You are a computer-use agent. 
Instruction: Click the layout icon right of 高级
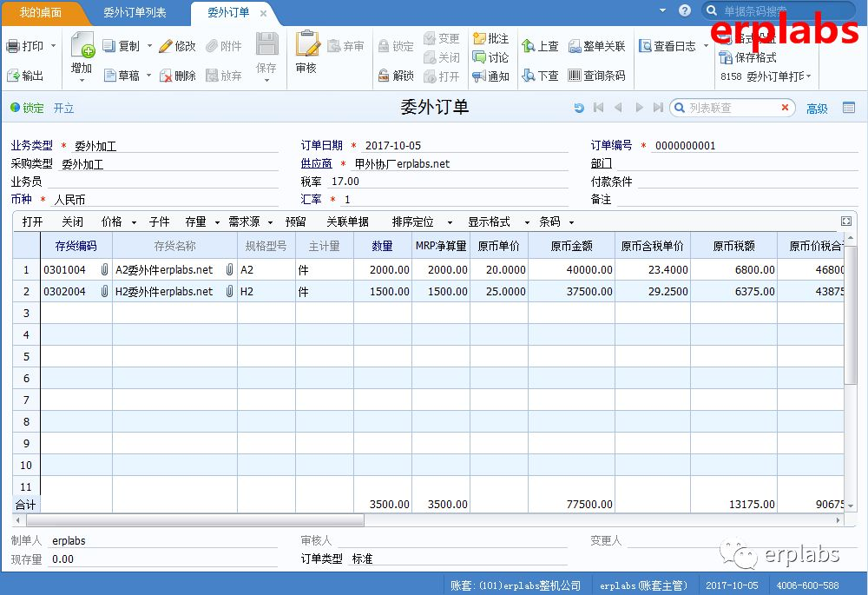(x=849, y=108)
